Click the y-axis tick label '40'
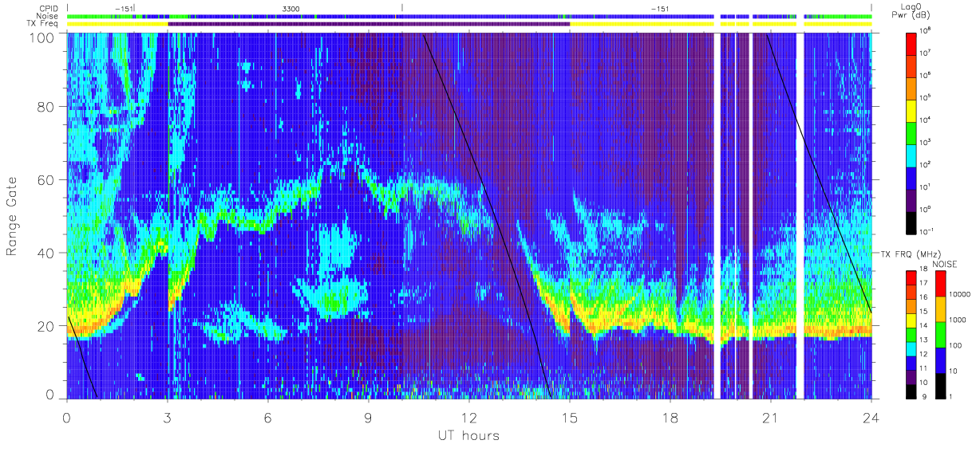Image resolution: width=980 pixels, height=452 pixels. pyautogui.click(x=46, y=253)
